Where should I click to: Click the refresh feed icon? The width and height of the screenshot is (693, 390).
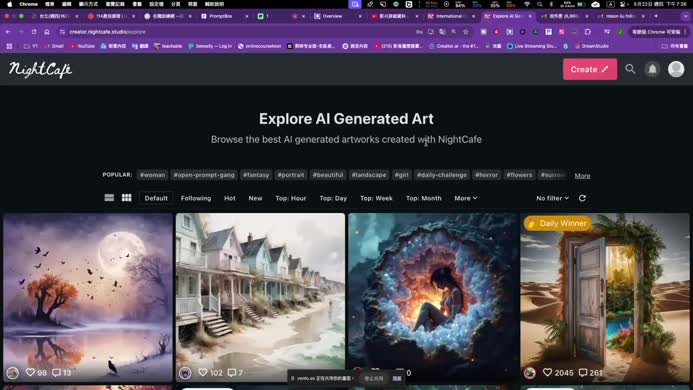582,198
